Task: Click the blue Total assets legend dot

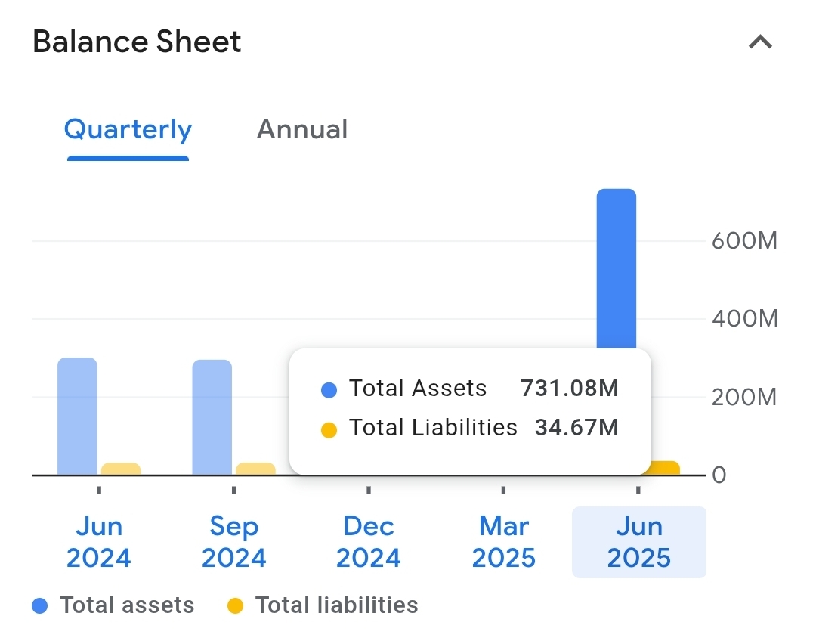Action: tap(39, 605)
